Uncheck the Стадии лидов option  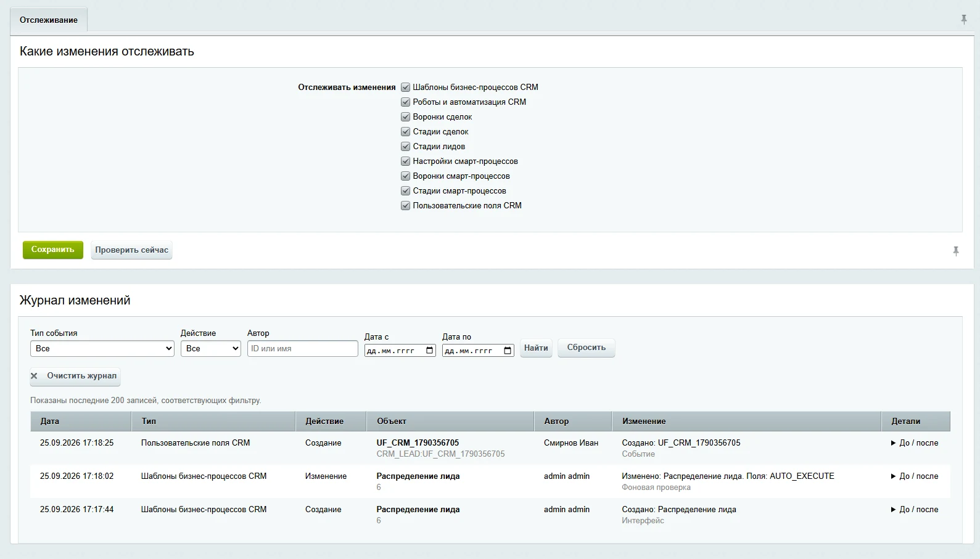(406, 147)
